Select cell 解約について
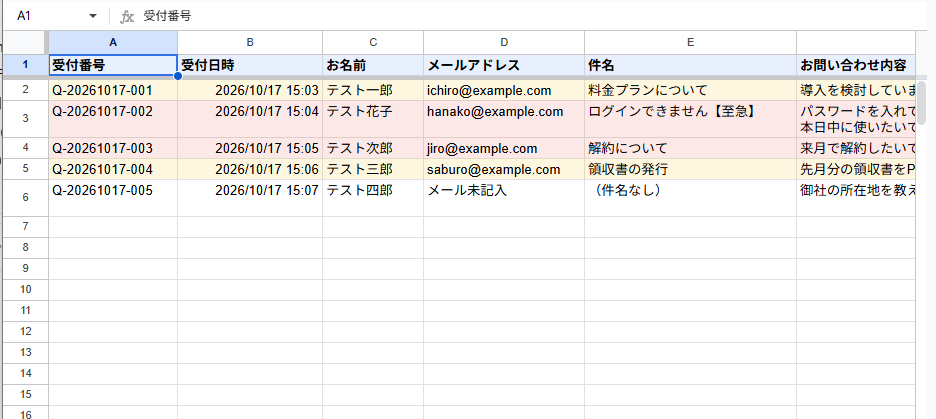Viewport: 936px width, 419px height. click(690, 148)
